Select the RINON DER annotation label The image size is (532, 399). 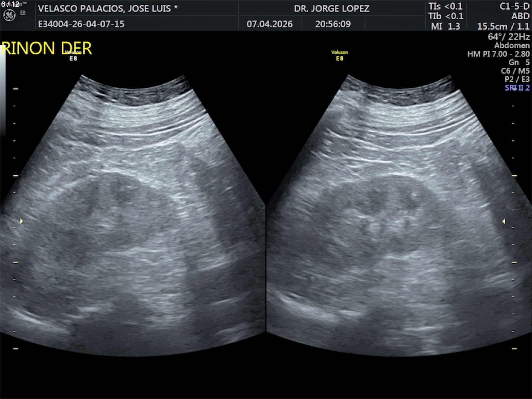47,48
